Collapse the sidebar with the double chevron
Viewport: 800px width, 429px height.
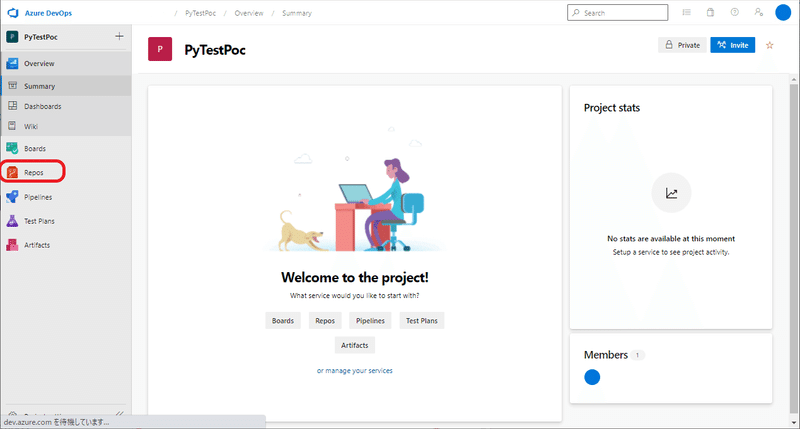coord(119,414)
